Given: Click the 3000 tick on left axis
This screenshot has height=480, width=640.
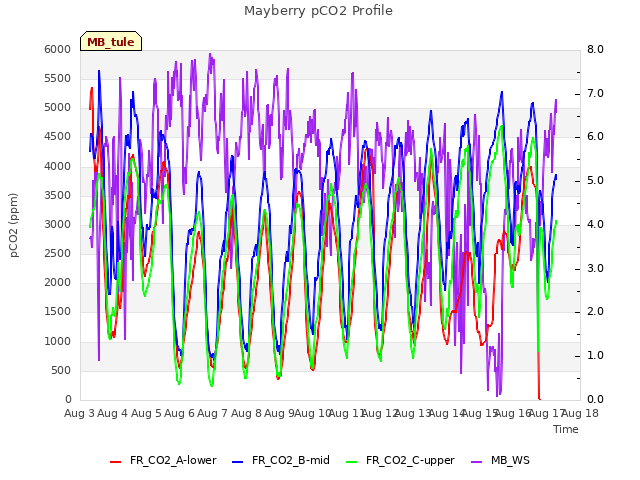Looking at the screenshot, I should pyautogui.click(x=58, y=224).
